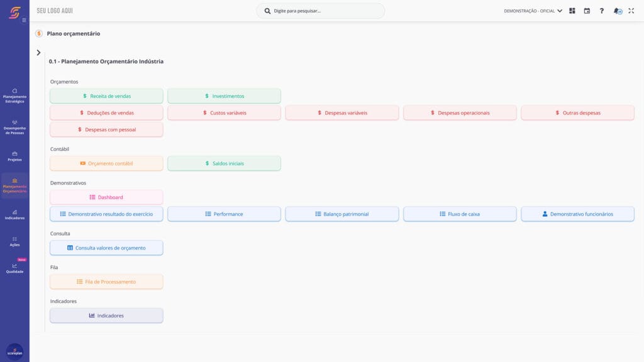Click heading 0.1 - Planejamento Orçamentário Indústria
644x362 pixels.
(106, 62)
